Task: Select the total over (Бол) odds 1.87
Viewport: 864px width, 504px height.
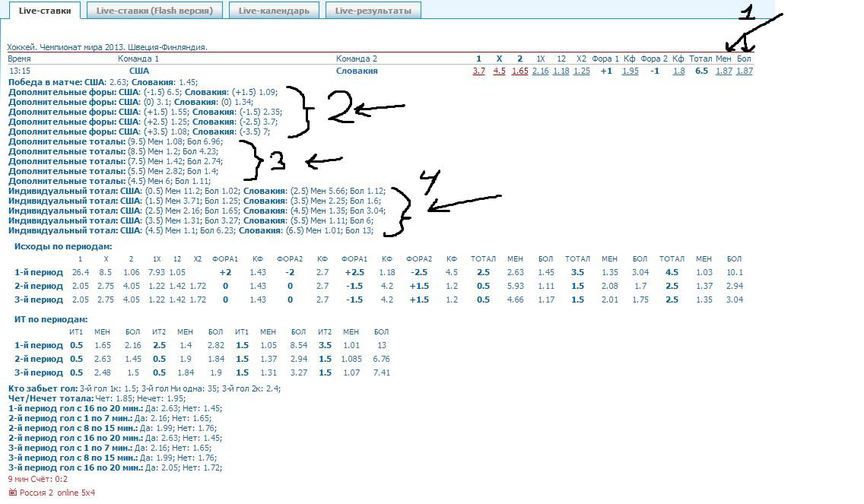Action: [x=745, y=71]
